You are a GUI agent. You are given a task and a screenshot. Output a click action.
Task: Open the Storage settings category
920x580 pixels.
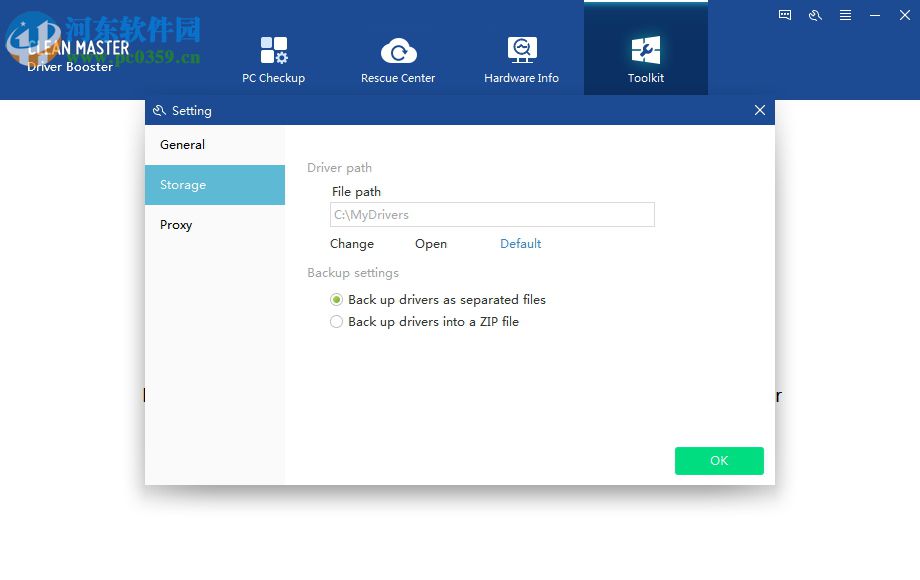click(183, 184)
